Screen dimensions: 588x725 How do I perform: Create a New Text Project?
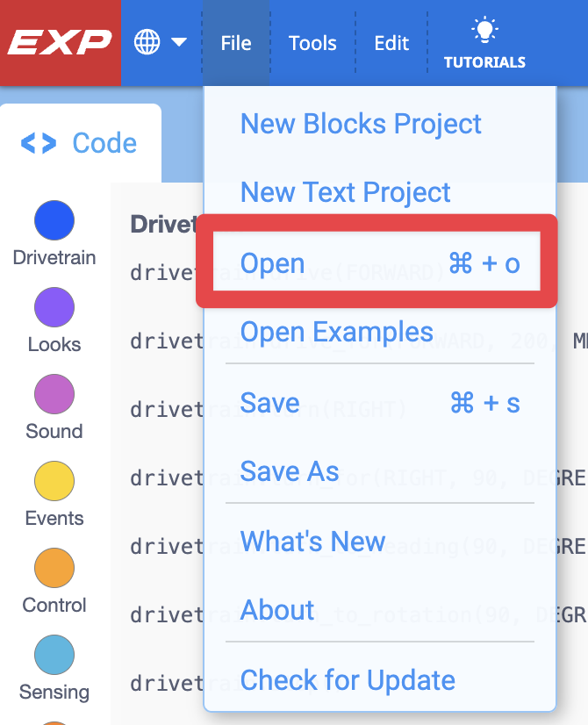point(345,192)
